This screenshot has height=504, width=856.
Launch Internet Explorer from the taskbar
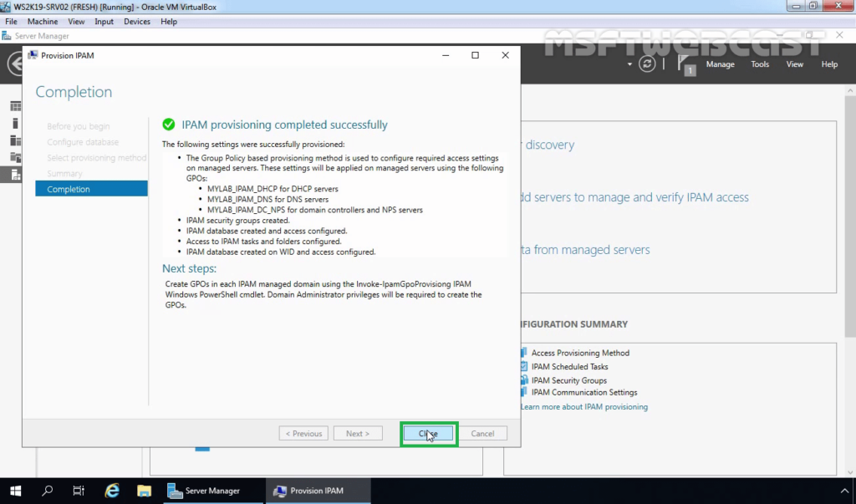(x=112, y=491)
